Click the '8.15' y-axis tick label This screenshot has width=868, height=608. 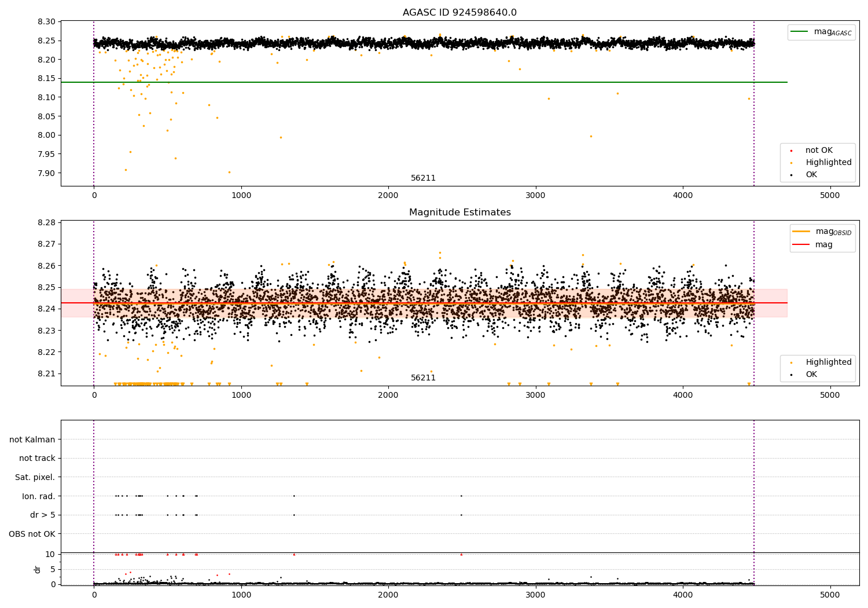click(x=46, y=78)
